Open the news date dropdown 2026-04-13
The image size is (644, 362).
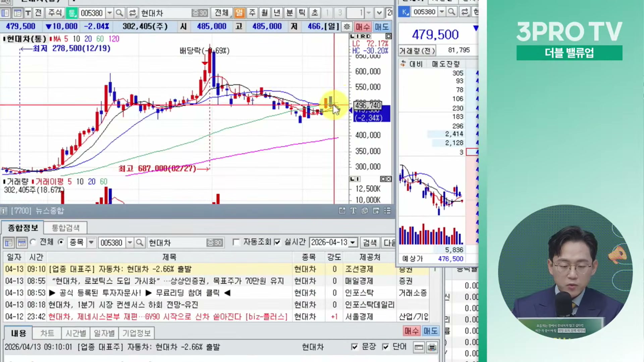tap(353, 242)
